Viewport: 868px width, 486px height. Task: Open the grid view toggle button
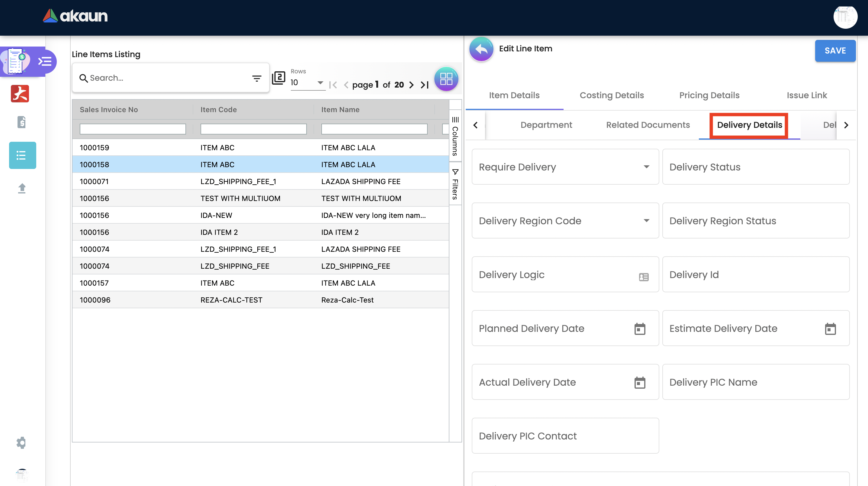446,79
